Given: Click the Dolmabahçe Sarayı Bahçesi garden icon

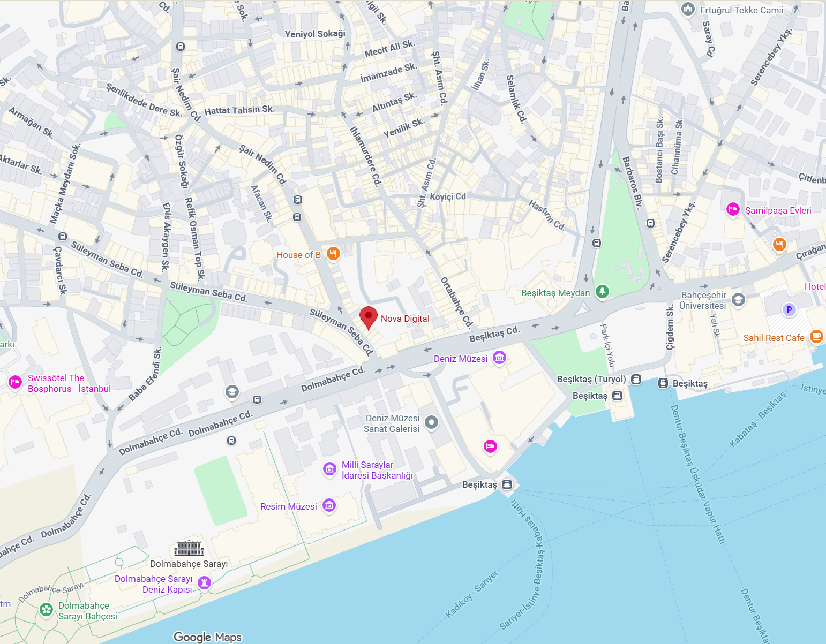Looking at the screenshot, I should coord(47,610).
